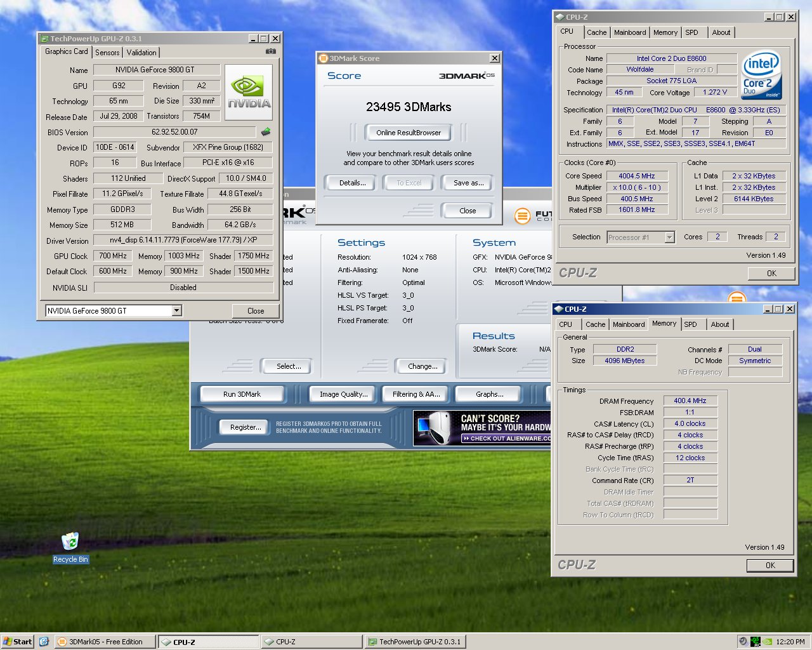Open the GPU selection dropdown in GPU-Z
Screen dimensions: 812x650
(177, 310)
